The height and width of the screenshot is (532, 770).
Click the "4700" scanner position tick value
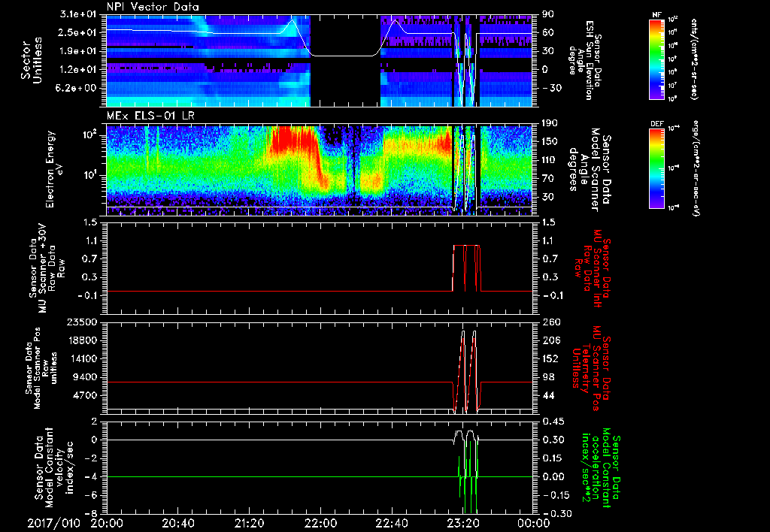(x=85, y=395)
